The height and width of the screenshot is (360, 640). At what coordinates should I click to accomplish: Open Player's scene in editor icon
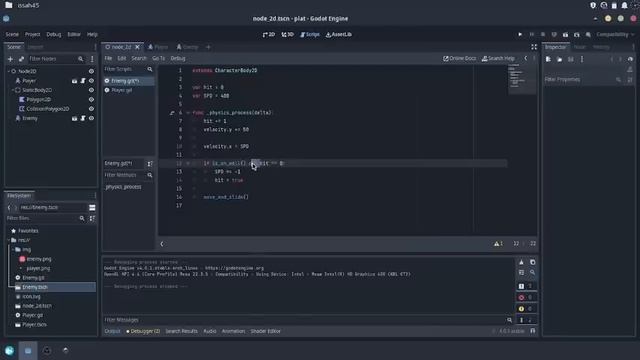pos(74,81)
